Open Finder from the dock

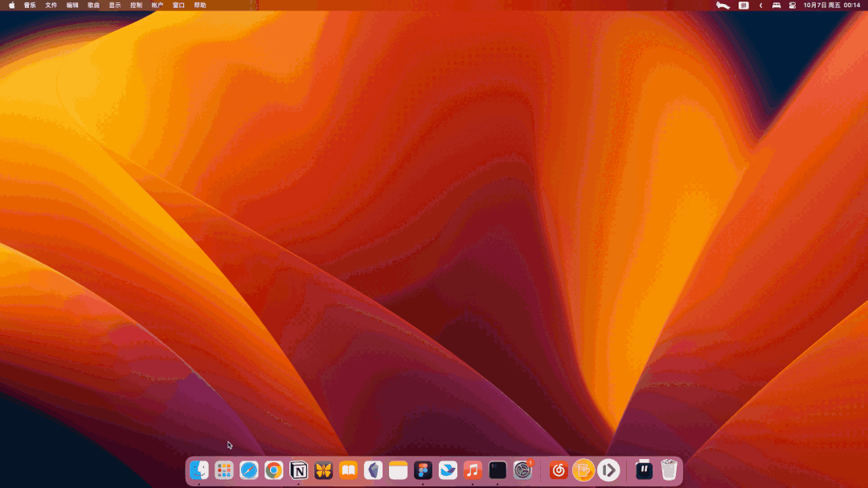pos(199,470)
